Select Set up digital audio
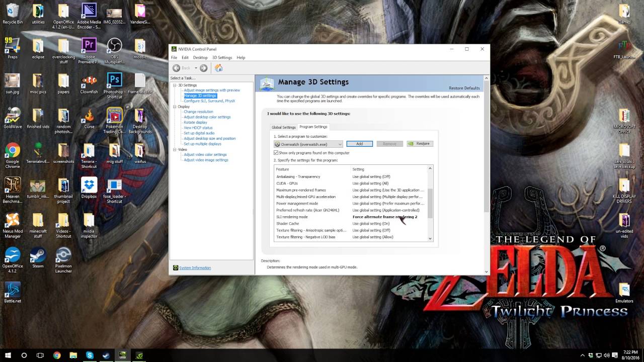644x362 pixels. [x=199, y=133]
